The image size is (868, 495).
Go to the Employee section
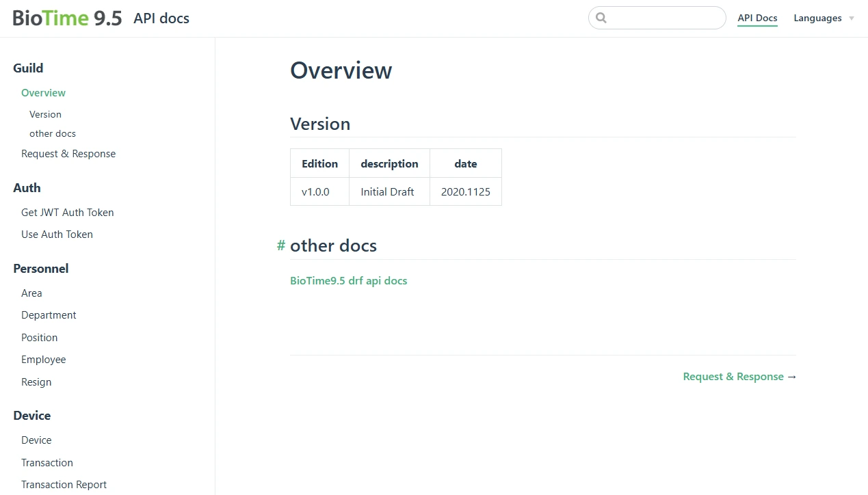[x=43, y=359]
